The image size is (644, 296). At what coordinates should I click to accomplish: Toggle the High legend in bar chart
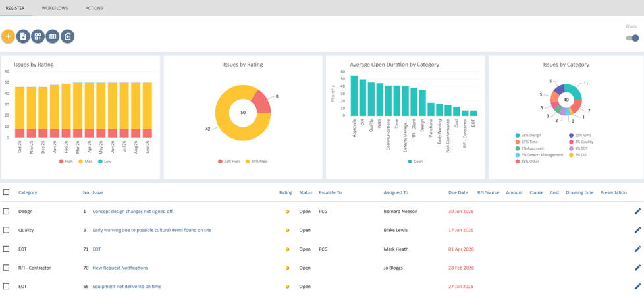tap(66, 162)
